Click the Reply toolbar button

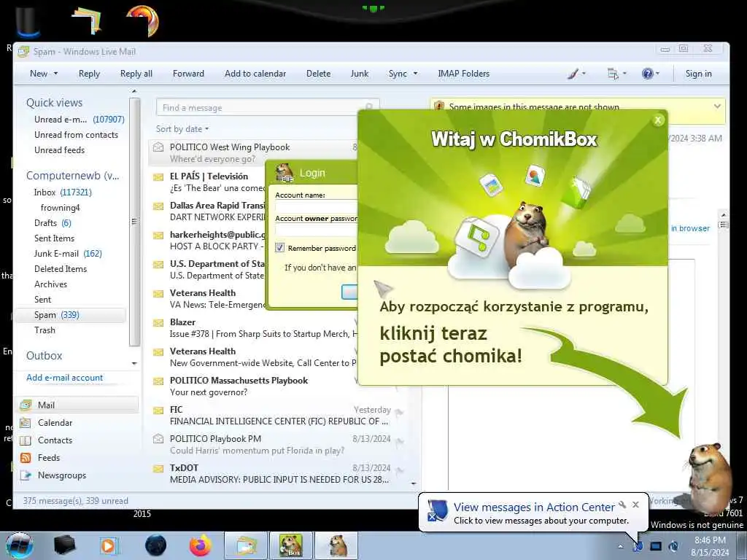(89, 74)
